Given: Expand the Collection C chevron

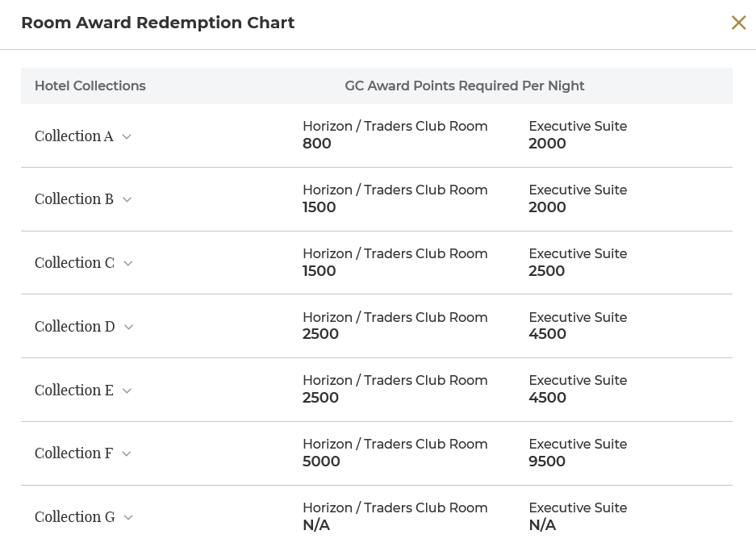Looking at the screenshot, I should (x=127, y=263).
